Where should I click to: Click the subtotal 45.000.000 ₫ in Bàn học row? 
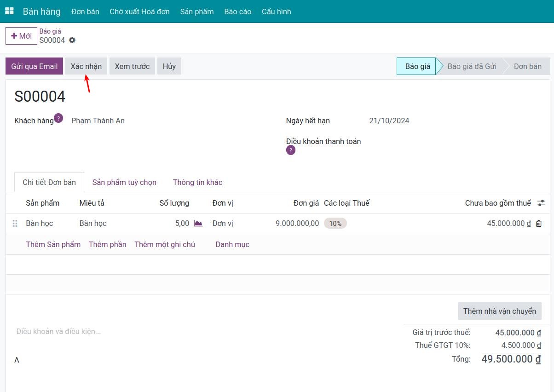point(509,224)
